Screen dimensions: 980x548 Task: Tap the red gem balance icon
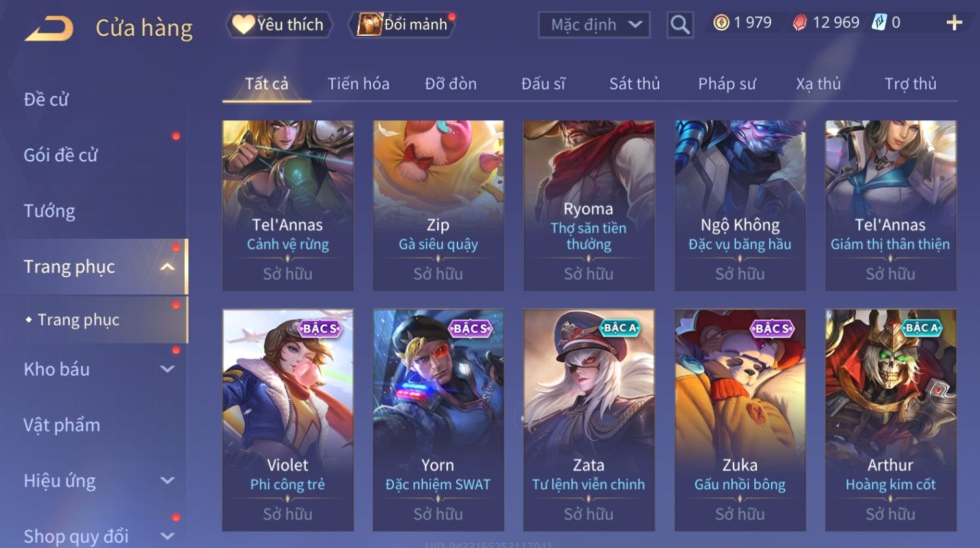(800, 23)
